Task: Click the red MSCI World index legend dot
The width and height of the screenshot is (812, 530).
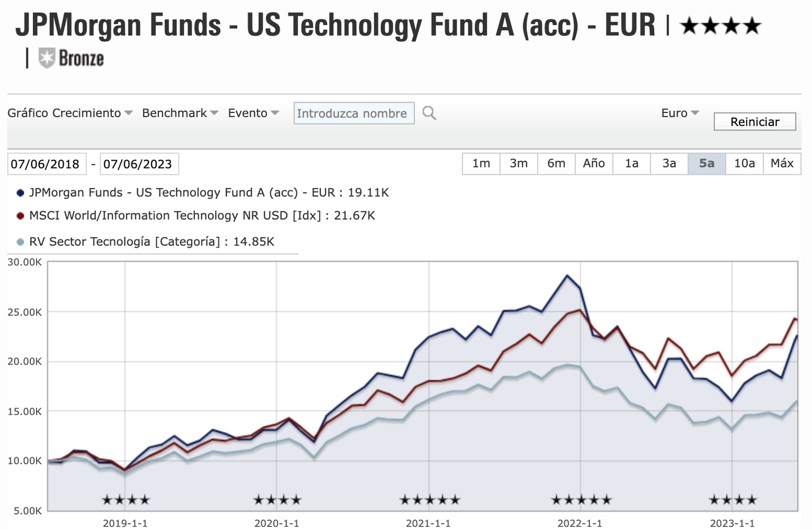Action: (20, 216)
